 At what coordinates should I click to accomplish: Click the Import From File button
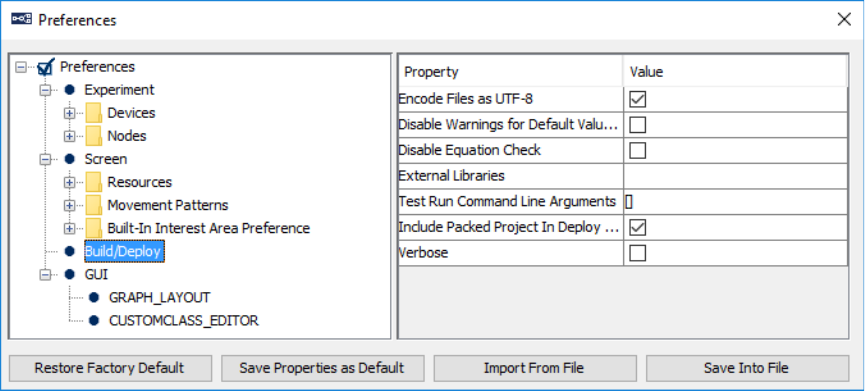535,368
